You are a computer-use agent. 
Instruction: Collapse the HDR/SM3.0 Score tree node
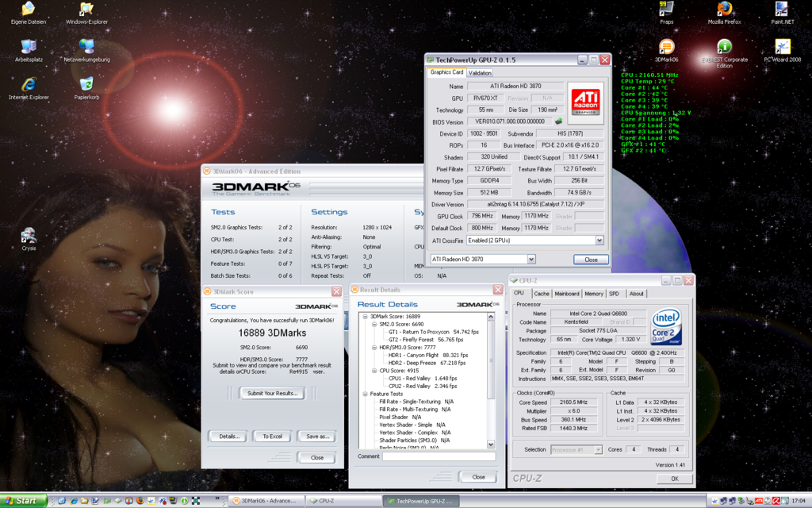[374, 348]
